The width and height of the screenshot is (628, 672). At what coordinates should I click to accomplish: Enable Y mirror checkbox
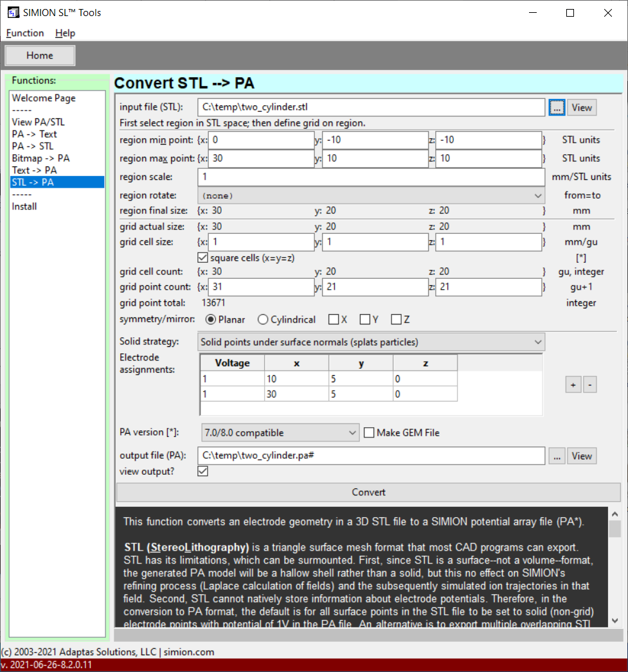point(365,319)
